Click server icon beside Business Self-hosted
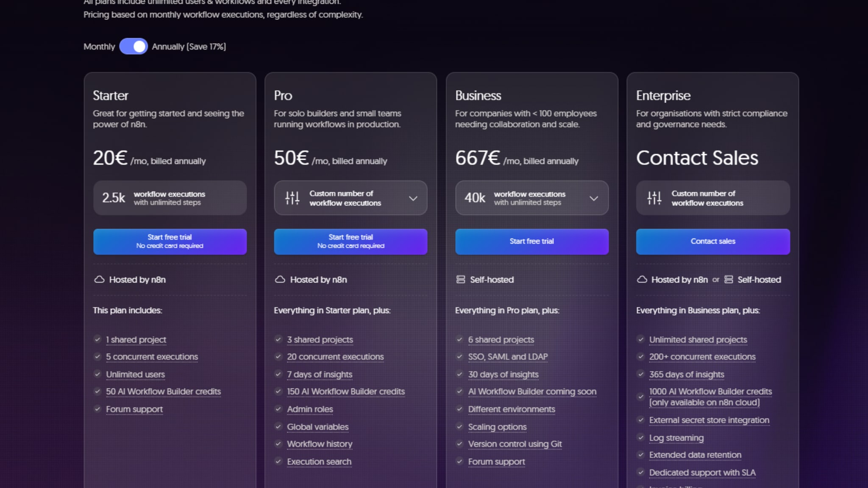Viewport: 868px width, 488px height. coord(461,280)
